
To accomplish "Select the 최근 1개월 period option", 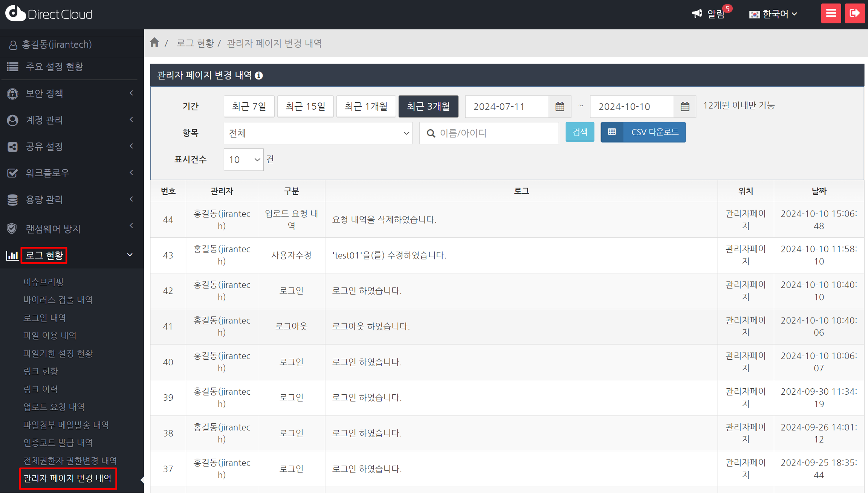I will pyautogui.click(x=366, y=107).
